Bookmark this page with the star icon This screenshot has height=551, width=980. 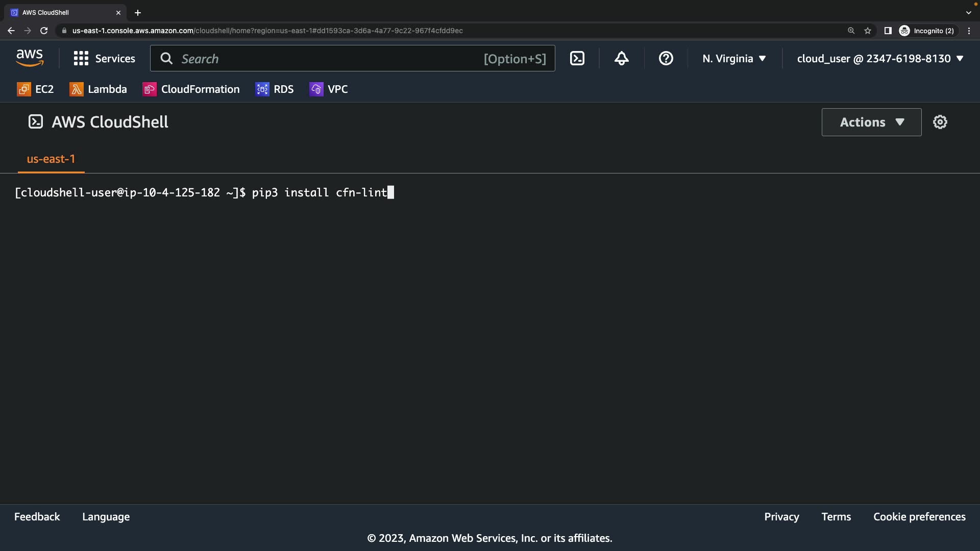868,31
